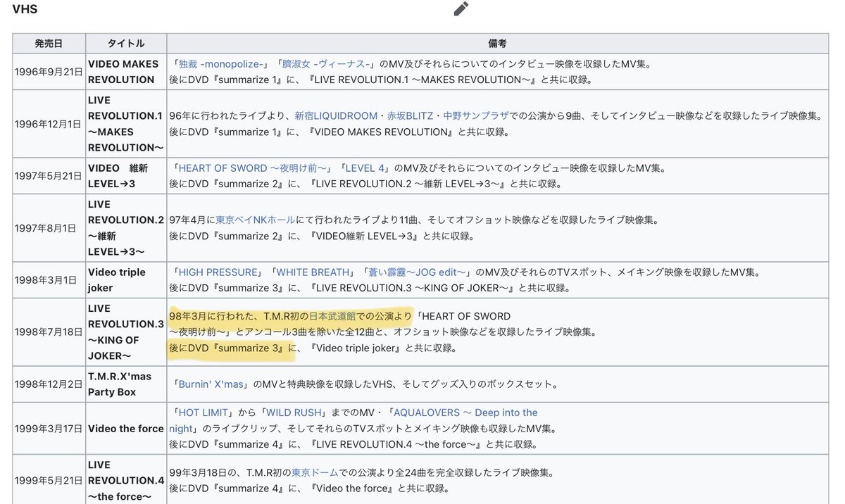
Task: Open the WHITE BREATH link
Action: pos(313,272)
